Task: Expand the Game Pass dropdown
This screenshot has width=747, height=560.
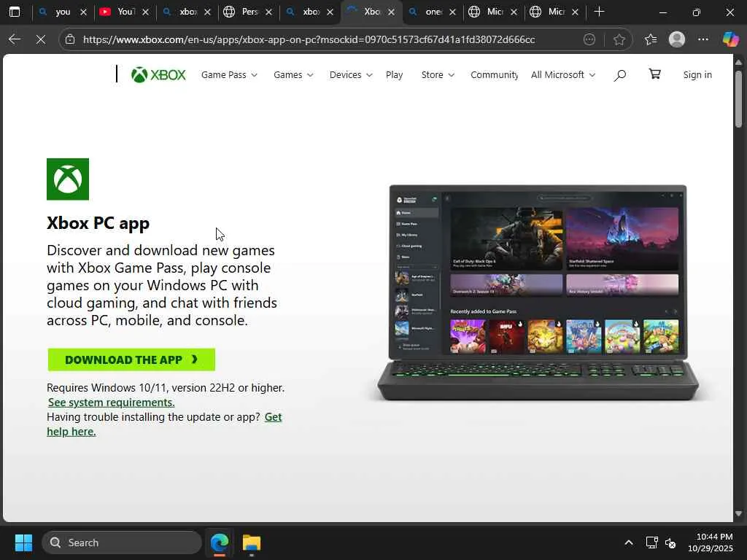Action: pyautogui.click(x=229, y=75)
